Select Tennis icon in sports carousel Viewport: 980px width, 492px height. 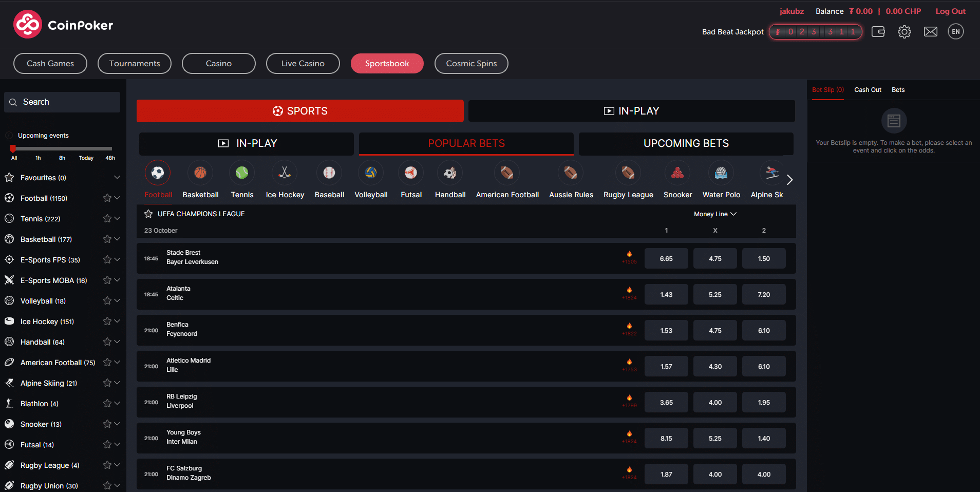pos(242,173)
